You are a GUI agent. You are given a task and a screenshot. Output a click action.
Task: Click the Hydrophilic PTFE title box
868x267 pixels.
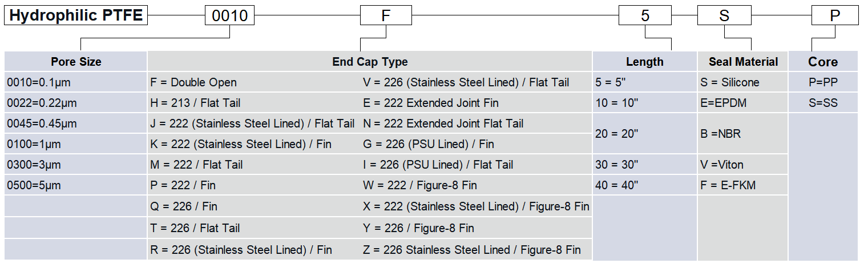click(x=76, y=15)
